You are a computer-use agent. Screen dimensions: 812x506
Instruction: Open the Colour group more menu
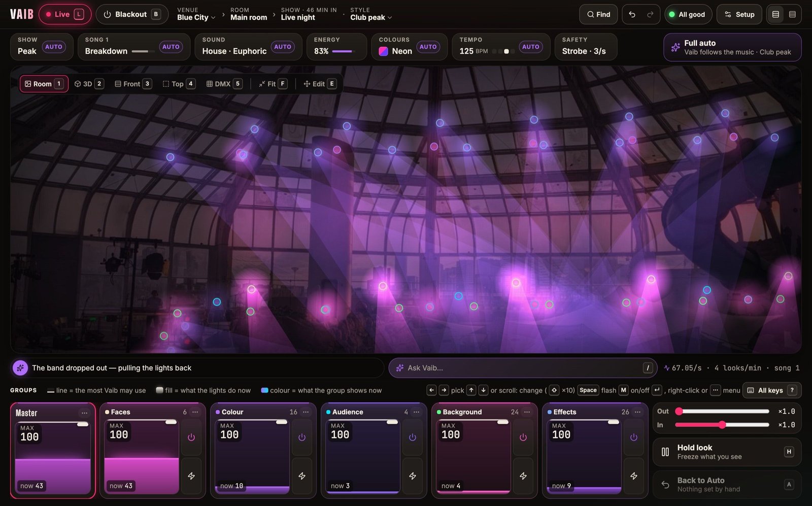306,412
